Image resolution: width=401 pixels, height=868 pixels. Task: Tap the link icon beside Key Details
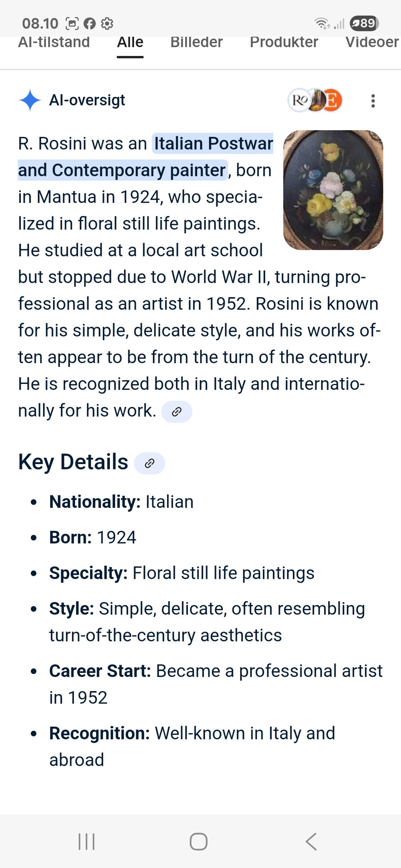(150, 463)
